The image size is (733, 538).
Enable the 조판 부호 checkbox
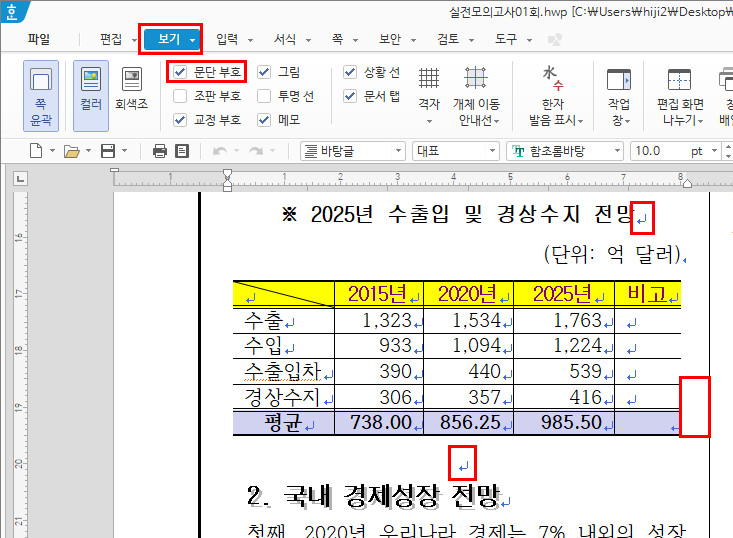coord(180,96)
